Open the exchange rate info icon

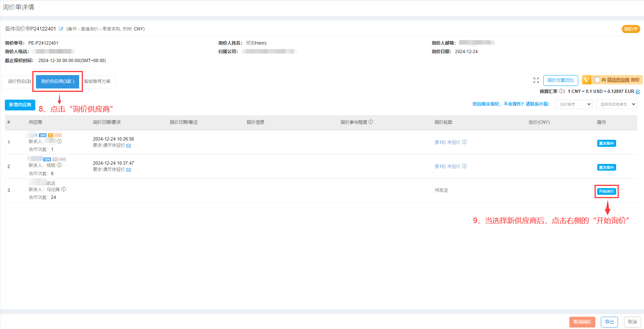coord(562,91)
